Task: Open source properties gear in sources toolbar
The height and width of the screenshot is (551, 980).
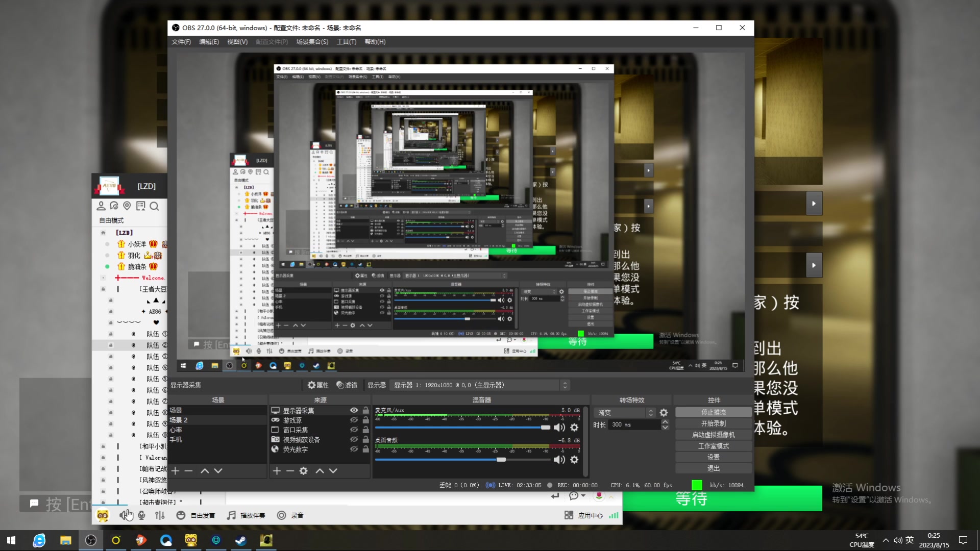Action: (x=304, y=471)
